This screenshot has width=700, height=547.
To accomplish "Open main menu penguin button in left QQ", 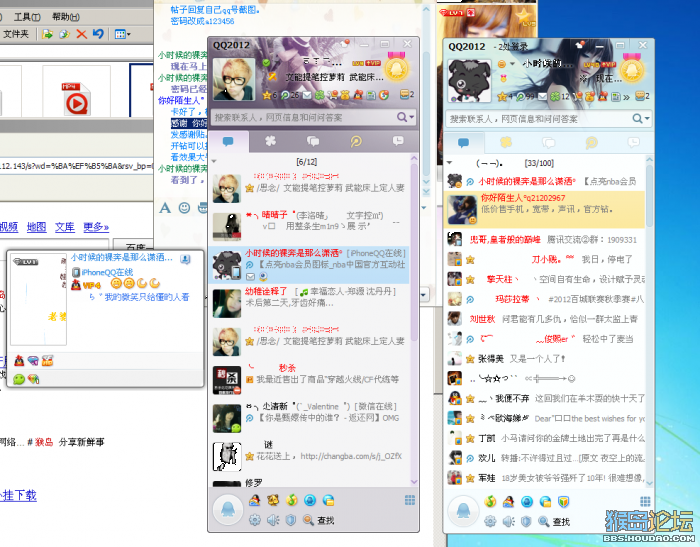I will pos(228,509).
